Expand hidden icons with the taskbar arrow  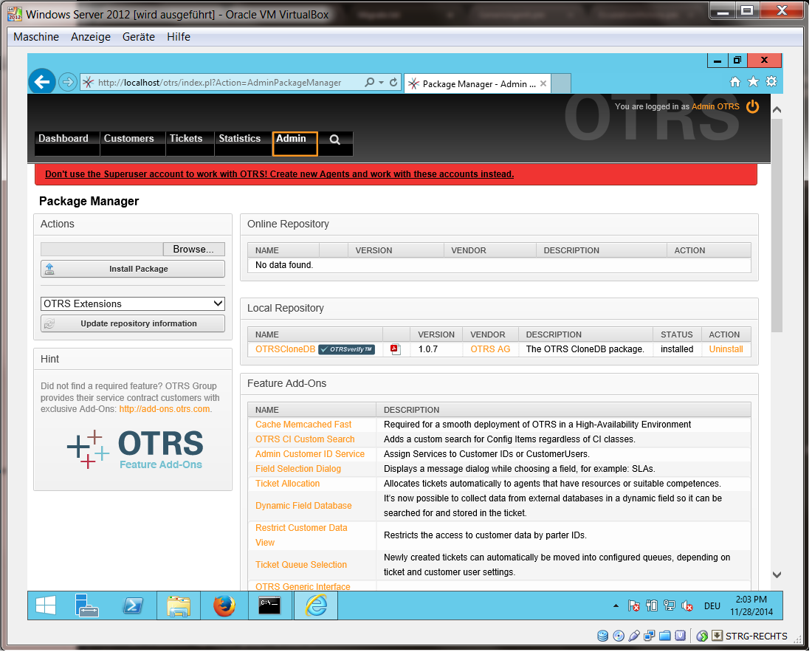coord(616,605)
